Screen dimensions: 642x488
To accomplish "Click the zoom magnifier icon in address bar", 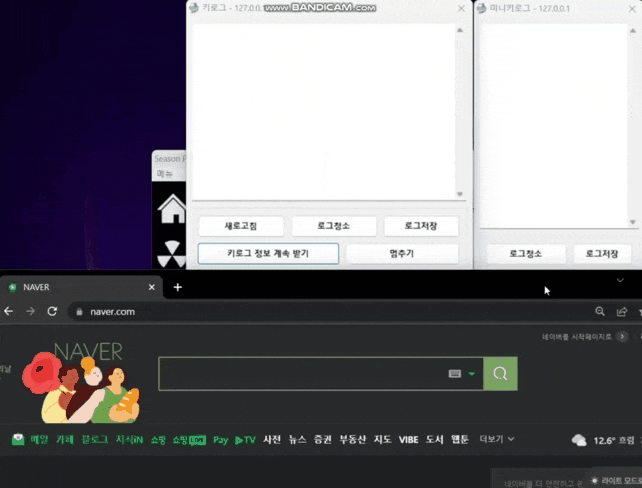I will 600,312.
